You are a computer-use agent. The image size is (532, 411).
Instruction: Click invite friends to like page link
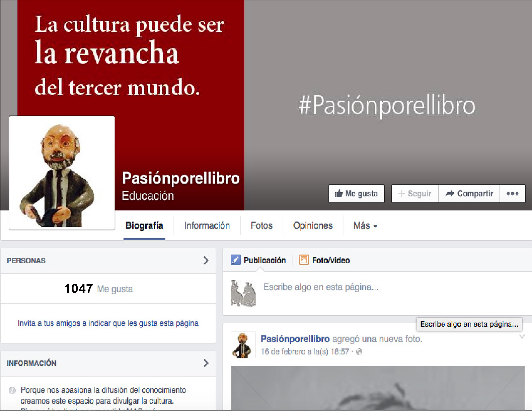[108, 323]
